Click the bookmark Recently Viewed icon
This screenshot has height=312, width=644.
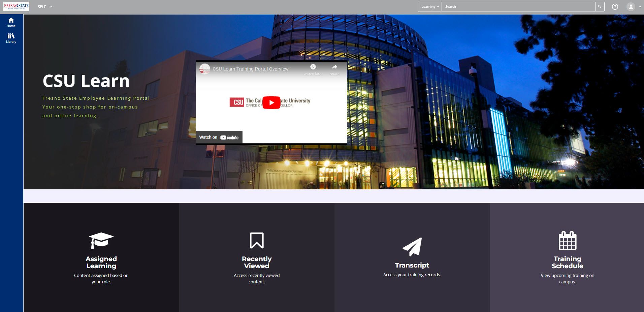[257, 240]
